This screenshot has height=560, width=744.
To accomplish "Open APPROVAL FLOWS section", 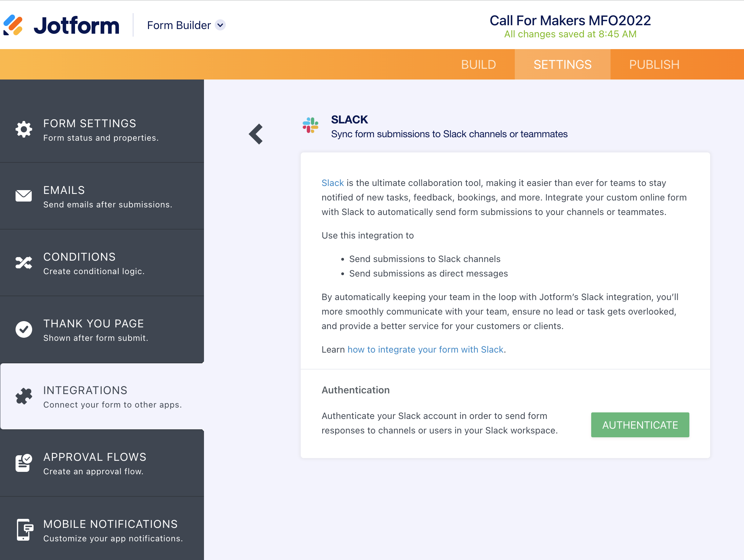I will pyautogui.click(x=102, y=463).
